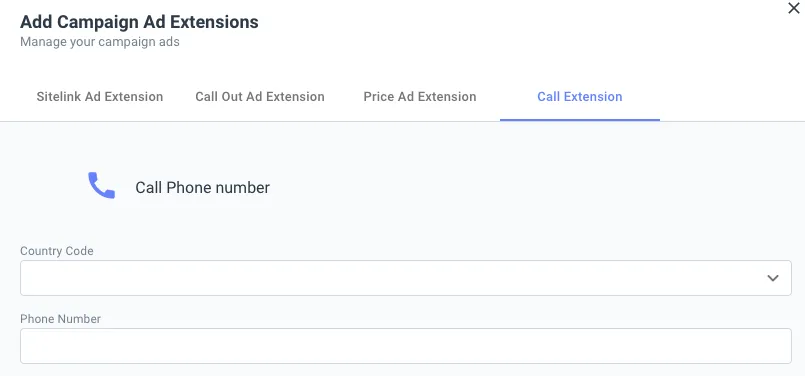This screenshot has width=805, height=376.
Task: Click the Manage your campaign ads subtitle
Action: click(x=100, y=42)
